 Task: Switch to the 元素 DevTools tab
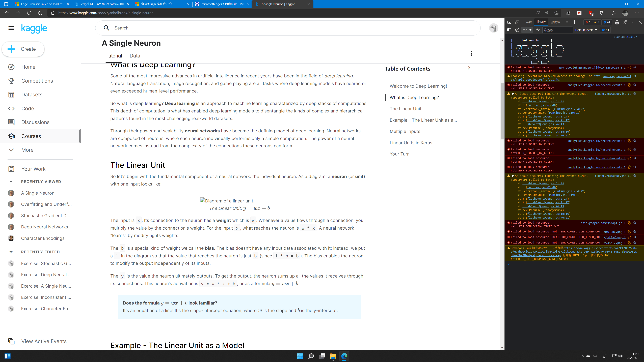click(x=528, y=22)
